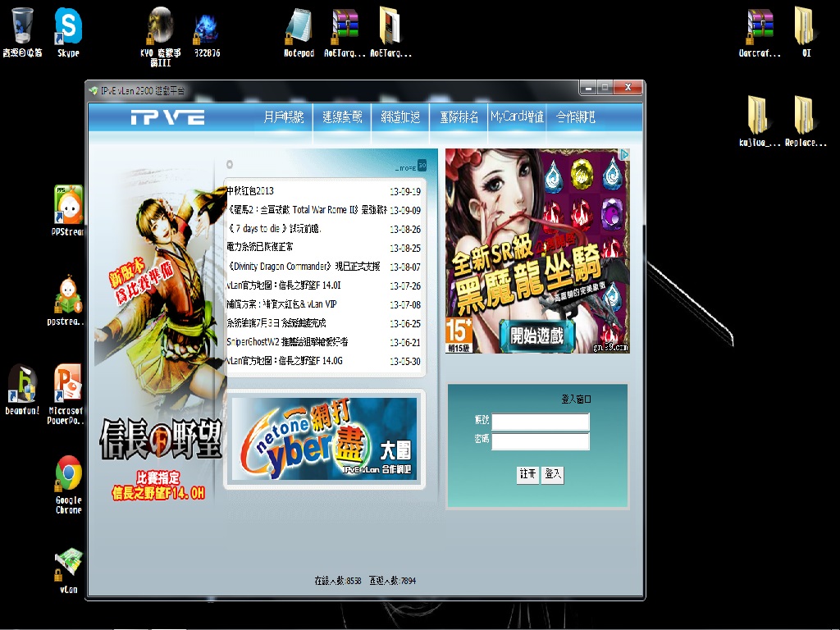Click the 登入 login button
This screenshot has width=840, height=630.
pos(552,474)
